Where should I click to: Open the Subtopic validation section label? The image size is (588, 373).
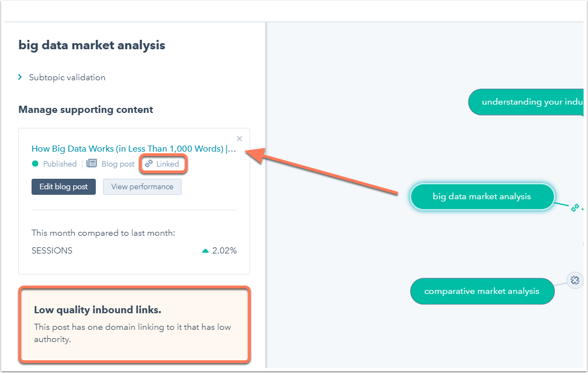pos(67,77)
